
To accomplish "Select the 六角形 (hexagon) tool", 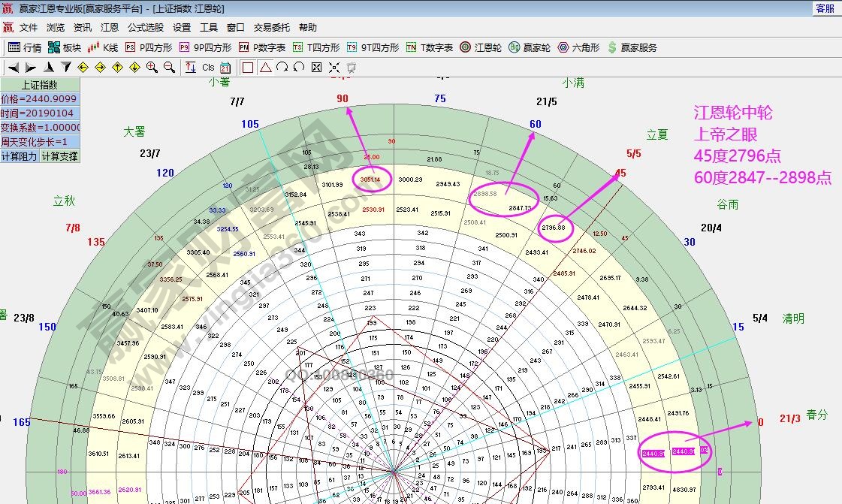I will (x=572, y=47).
